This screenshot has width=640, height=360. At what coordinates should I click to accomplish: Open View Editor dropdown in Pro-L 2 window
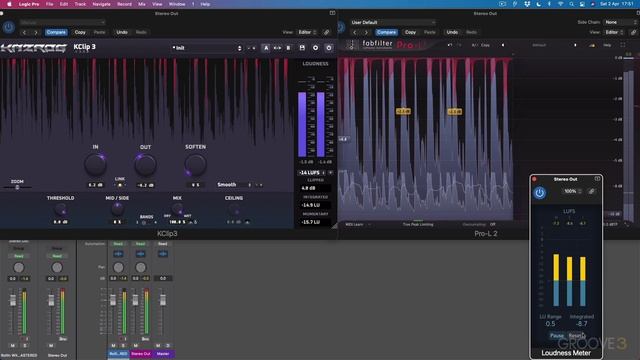[614, 32]
